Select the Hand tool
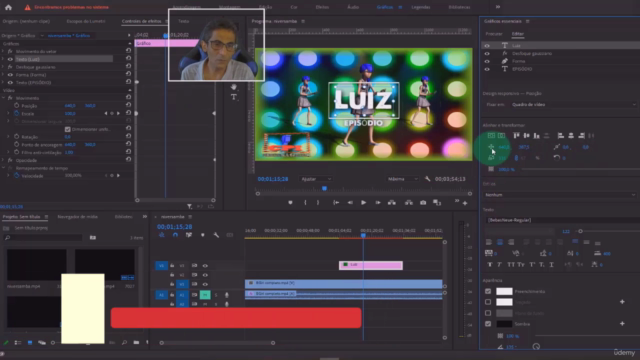This screenshot has width=640, height=360. click(x=233, y=87)
